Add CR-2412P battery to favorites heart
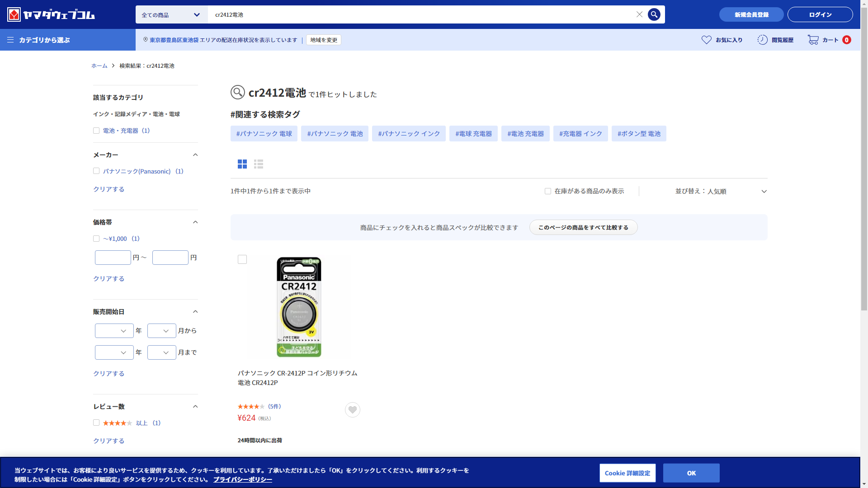The width and height of the screenshot is (868, 488). 353,410
